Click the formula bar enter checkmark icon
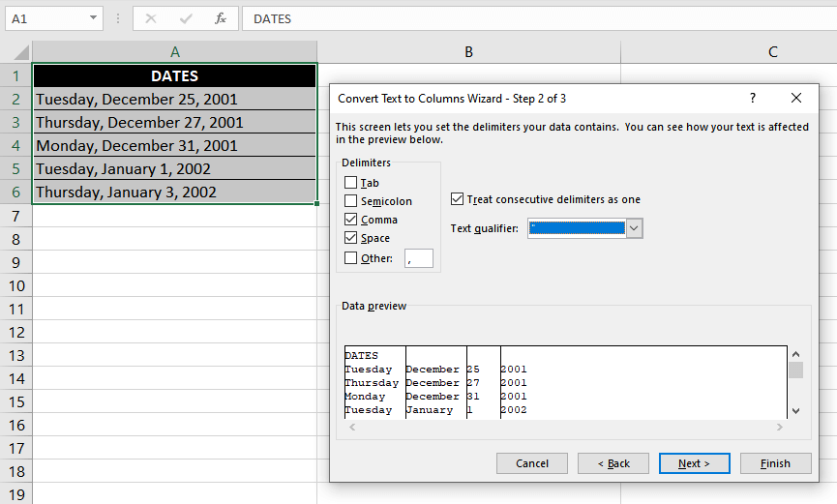The image size is (837, 504). pyautogui.click(x=186, y=18)
